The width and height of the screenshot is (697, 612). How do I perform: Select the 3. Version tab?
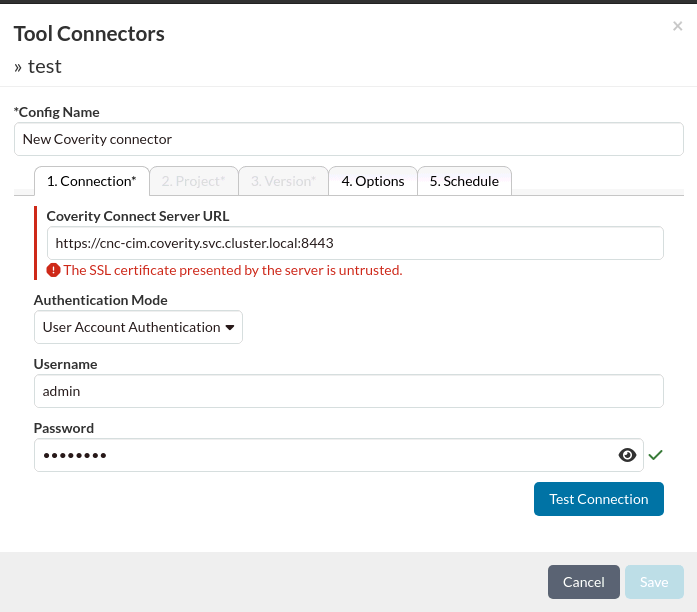coord(283,181)
